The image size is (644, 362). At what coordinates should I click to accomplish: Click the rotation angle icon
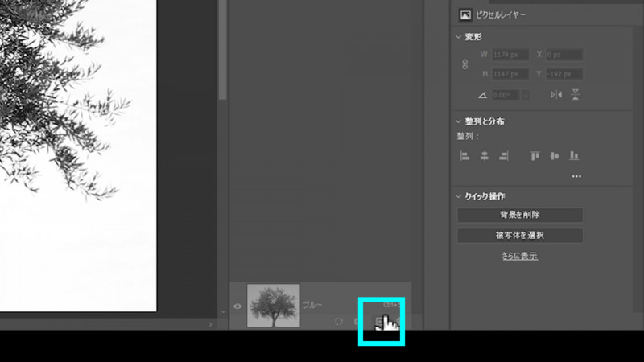482,95
